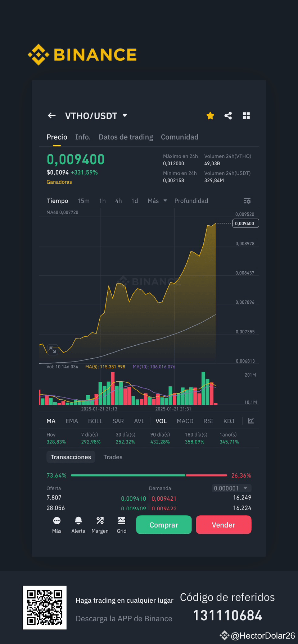Viewport: 298px width, 644px height.
Task: Expand the VTHO/USDT pair dropdown arrow
Action: 125,115
